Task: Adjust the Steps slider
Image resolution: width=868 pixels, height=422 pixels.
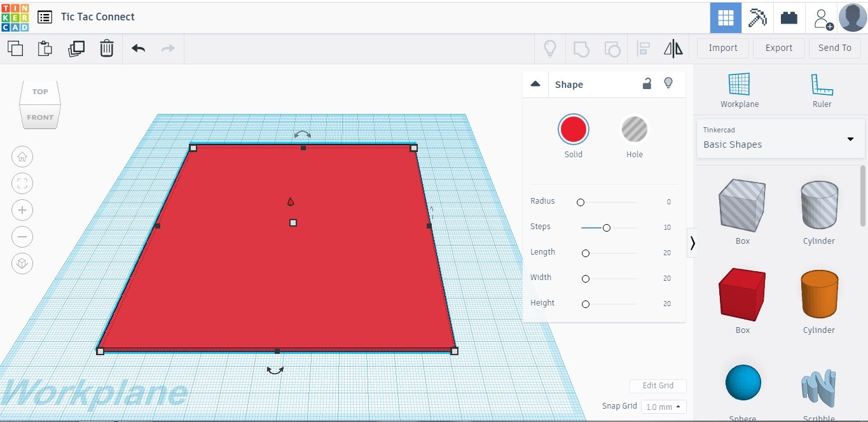Action: click(607, 228)
